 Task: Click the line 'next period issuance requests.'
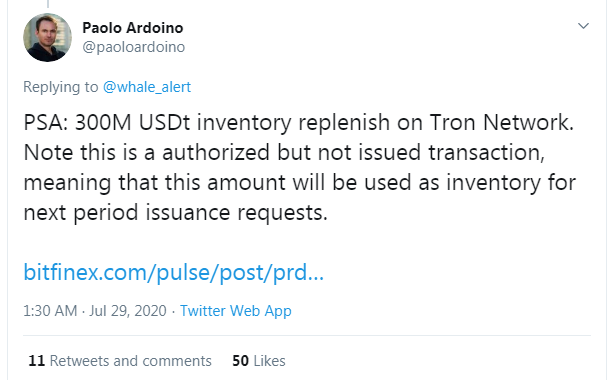click(176, 213)
